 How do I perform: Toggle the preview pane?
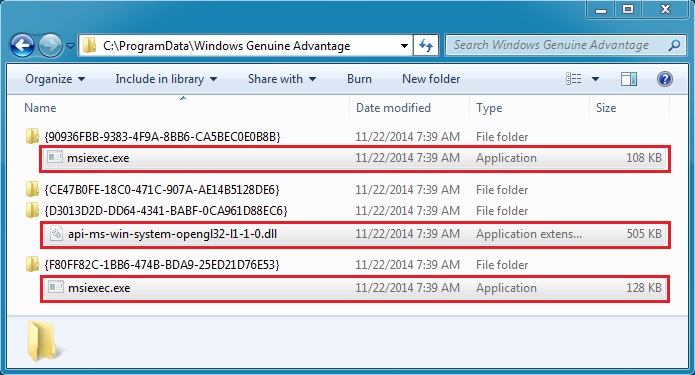629,79
